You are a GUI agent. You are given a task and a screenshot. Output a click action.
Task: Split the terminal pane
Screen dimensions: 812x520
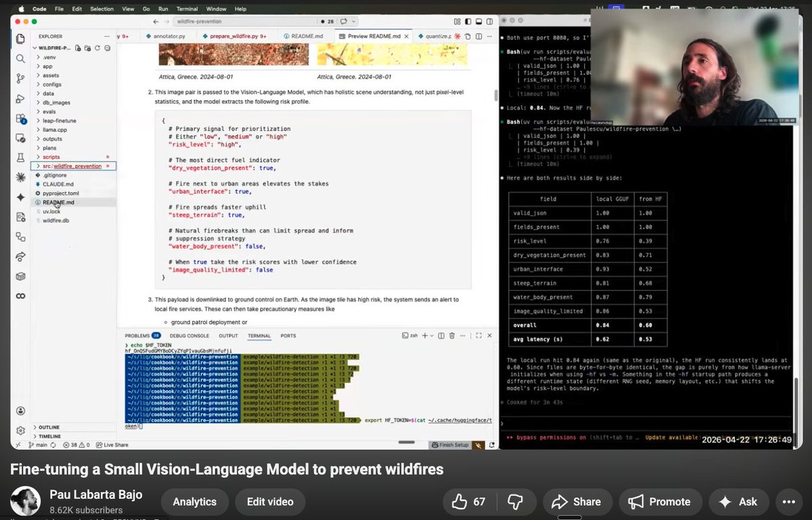pos(441,335)
